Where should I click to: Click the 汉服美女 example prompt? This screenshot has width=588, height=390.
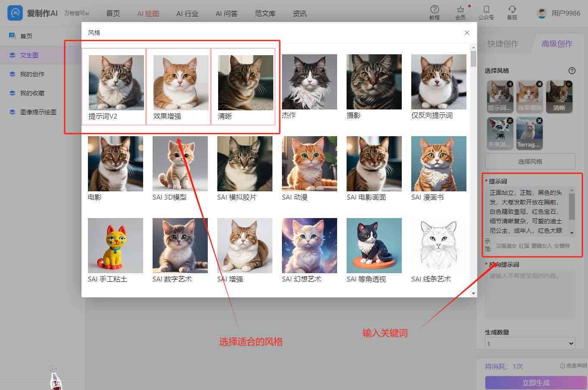click(506, 246)
